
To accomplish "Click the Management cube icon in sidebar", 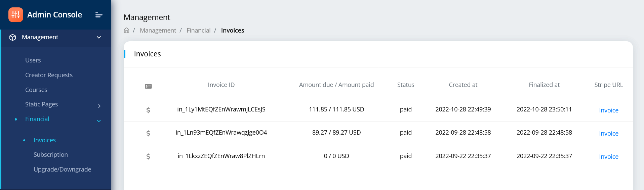I will [13, 37].
